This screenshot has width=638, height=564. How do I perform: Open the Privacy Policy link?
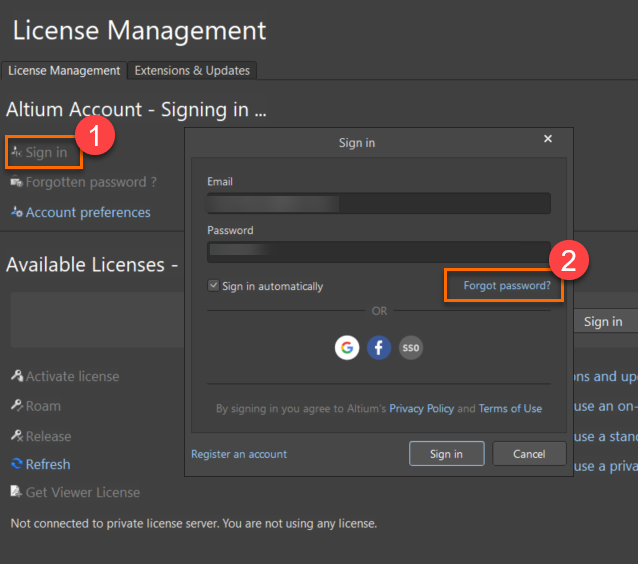click(x=421, y=408)
